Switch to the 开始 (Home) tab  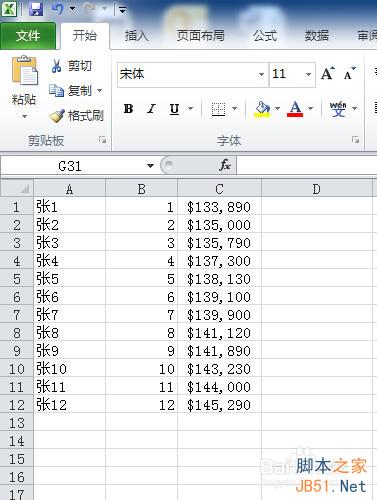pyautogui.click(x=85, y=35)
